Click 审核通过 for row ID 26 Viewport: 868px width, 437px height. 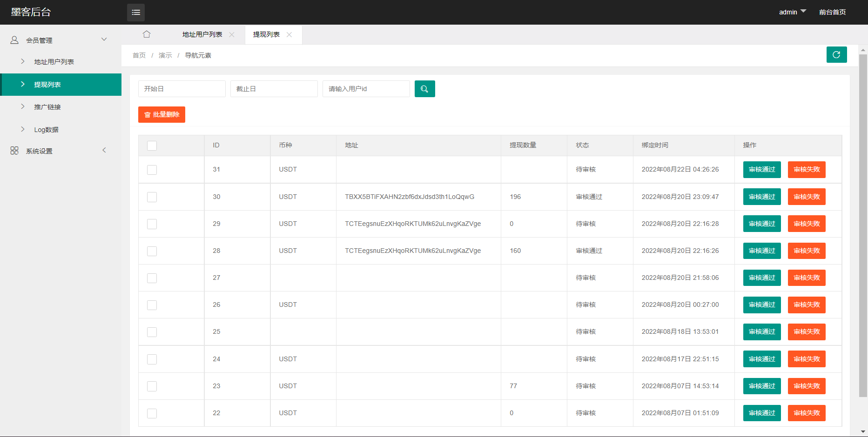pos(762,305)
